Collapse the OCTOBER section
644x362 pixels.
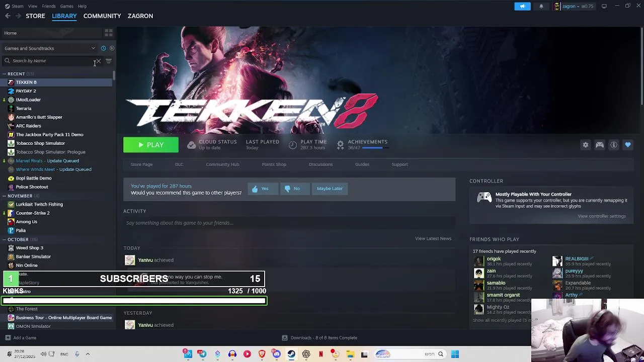point(21,239)
